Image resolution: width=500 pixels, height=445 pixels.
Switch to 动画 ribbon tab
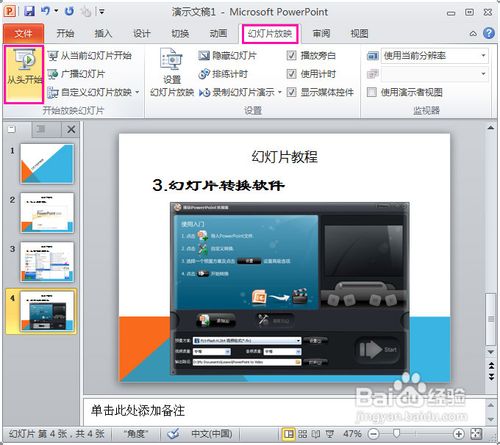pyautogui.click(x=218, y=33)
